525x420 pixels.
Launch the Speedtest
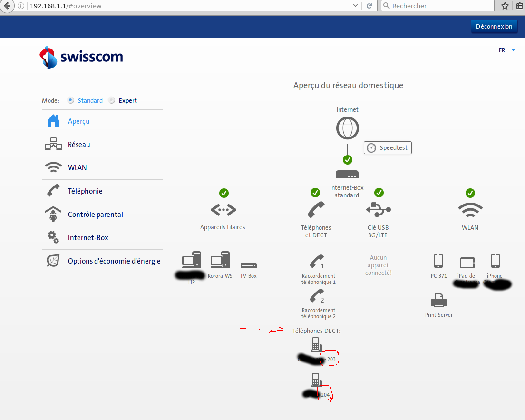387,147
